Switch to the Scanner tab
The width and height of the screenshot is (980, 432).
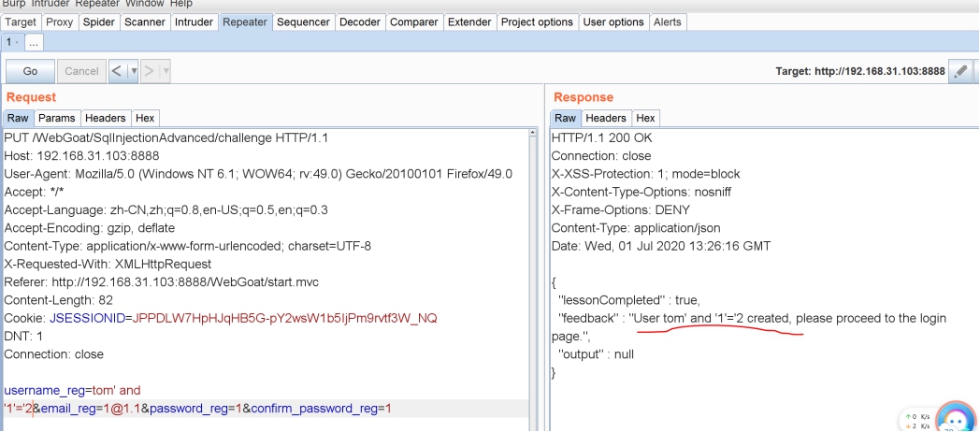click(x=144, y=22)
